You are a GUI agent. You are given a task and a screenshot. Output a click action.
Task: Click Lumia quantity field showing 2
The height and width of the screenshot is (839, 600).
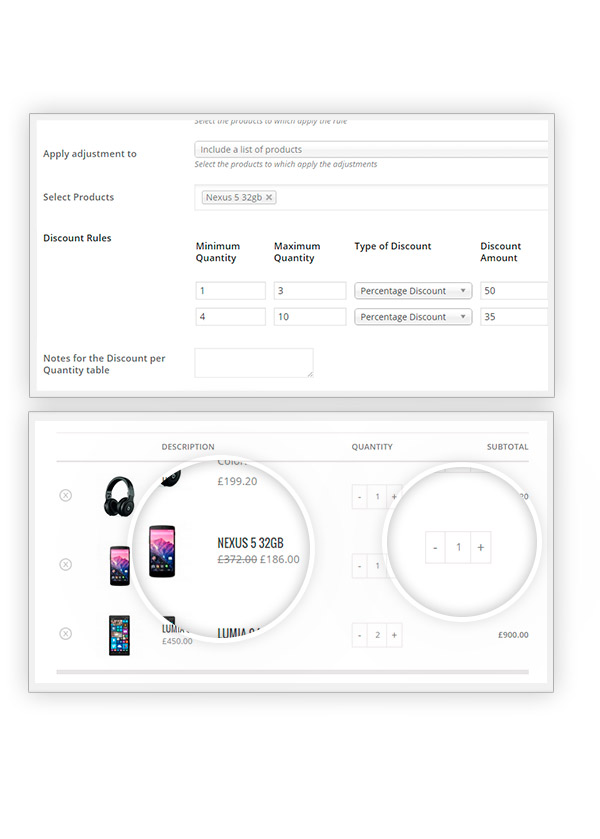pyautogui.click(x=377, y=635)
